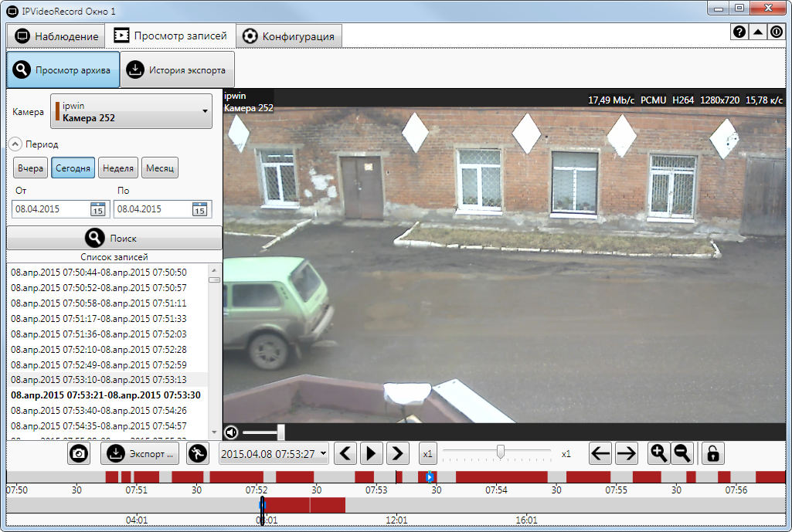792x532 pixels.
Task: Click the motion search running-man icon
Action: click(x=197, y=453)
